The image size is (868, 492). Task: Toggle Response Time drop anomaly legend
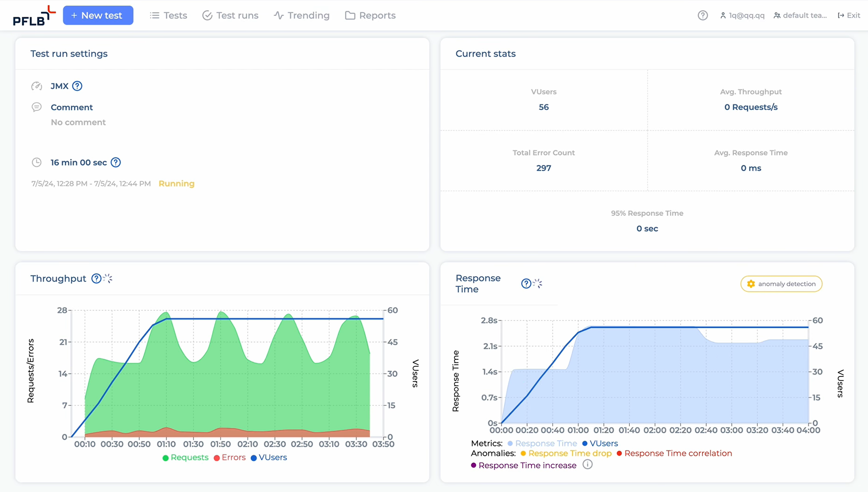click(x=566, y=453)
